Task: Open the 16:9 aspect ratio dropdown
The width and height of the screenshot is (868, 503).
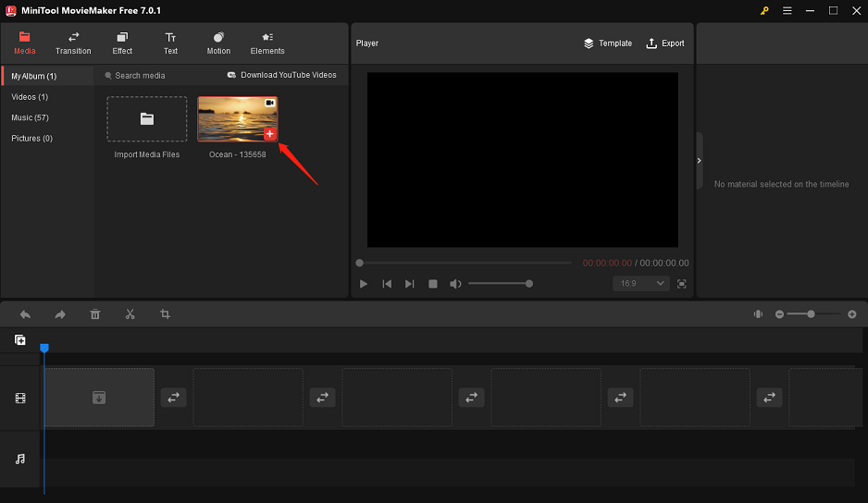Action: pos(641,283)
